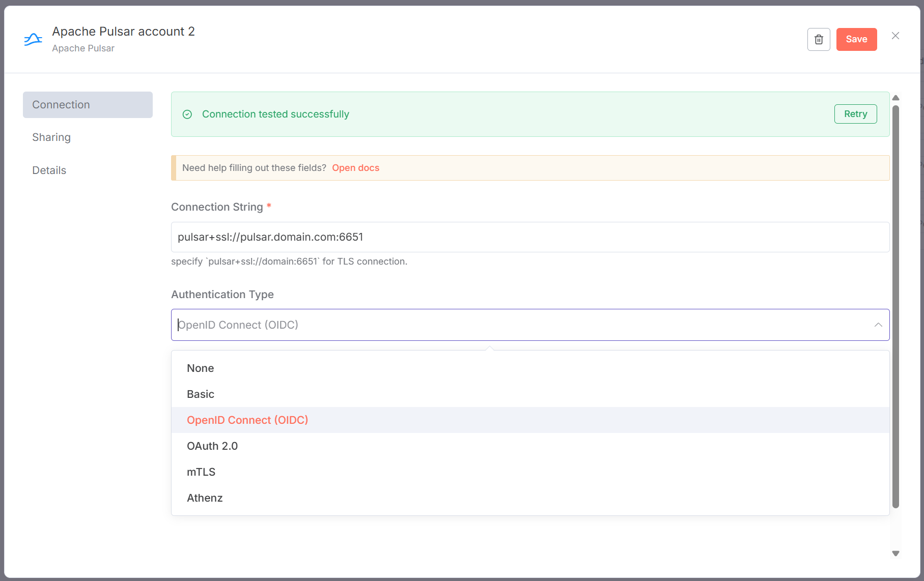The width and height of the screenshot is (924, 581).
Task: Close the dialog with the X icon
Action: point(895,36)
